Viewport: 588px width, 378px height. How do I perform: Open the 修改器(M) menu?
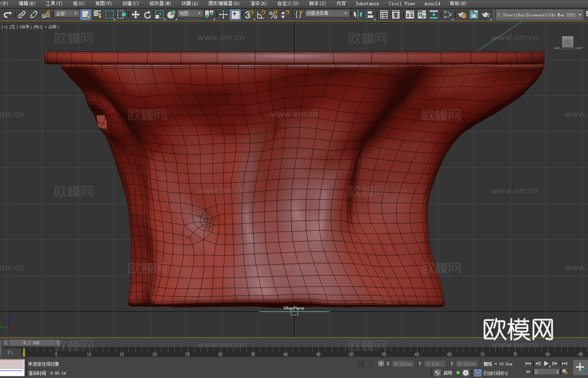pyautogui.click(x=160, y=3)
